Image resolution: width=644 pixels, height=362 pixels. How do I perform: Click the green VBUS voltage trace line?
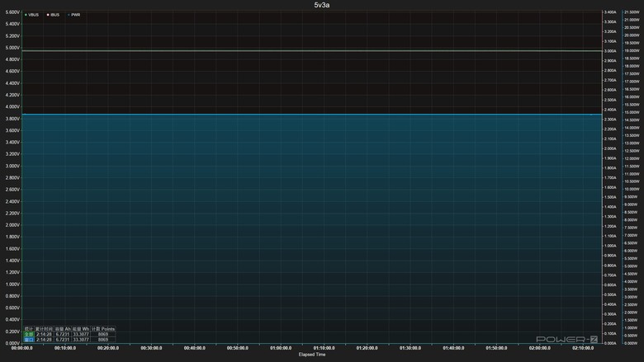point(312,51)
